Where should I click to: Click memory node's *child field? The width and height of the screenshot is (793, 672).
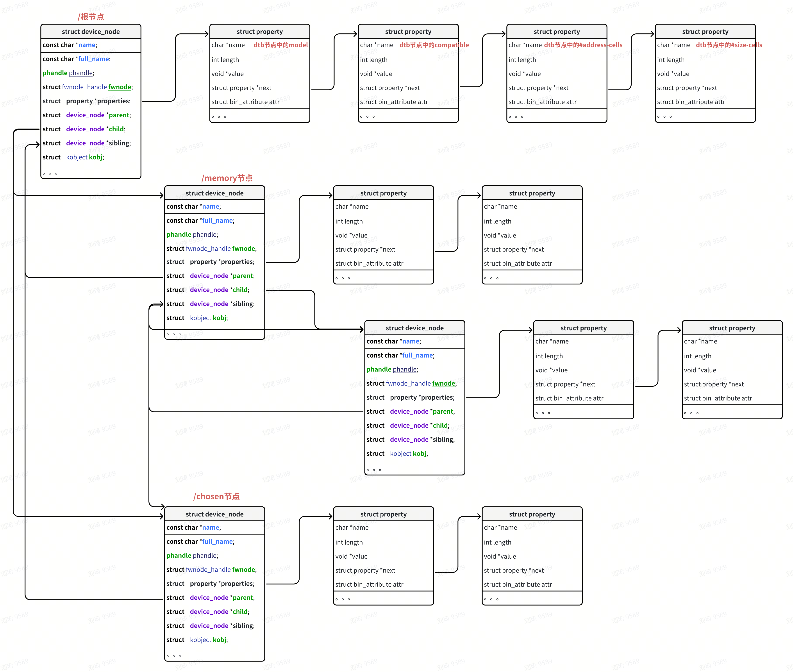(208, 290)
